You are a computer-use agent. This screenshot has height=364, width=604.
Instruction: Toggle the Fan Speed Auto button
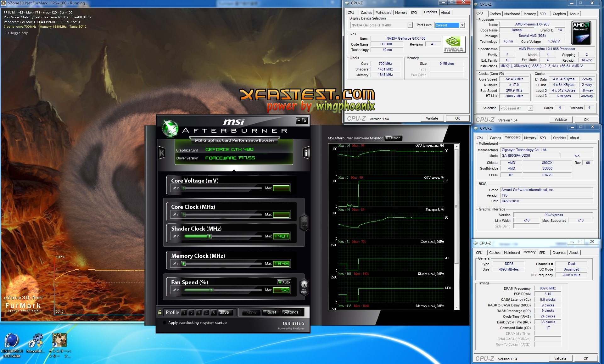click(x=284, y=282)
